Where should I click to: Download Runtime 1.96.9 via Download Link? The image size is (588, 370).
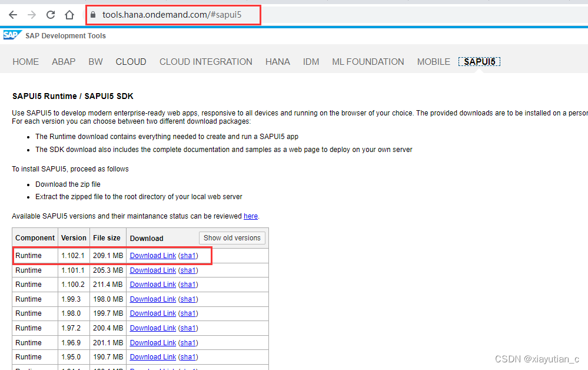tap(153, 343)
